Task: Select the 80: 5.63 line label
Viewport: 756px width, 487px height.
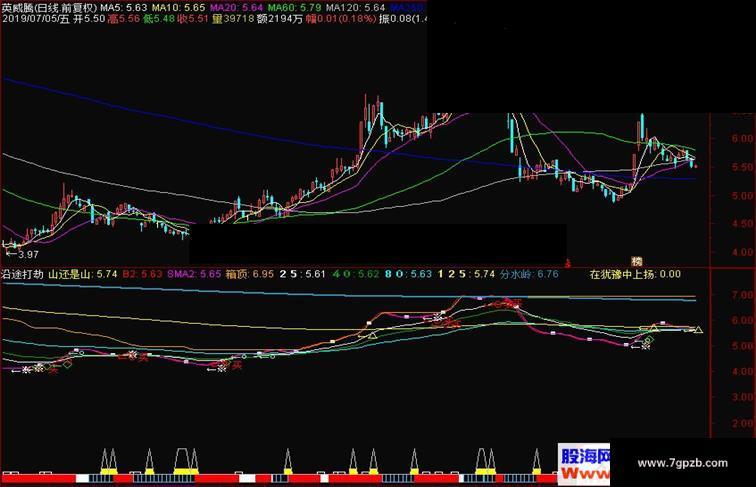Action: pyautogui.click(x=408, y=274)
